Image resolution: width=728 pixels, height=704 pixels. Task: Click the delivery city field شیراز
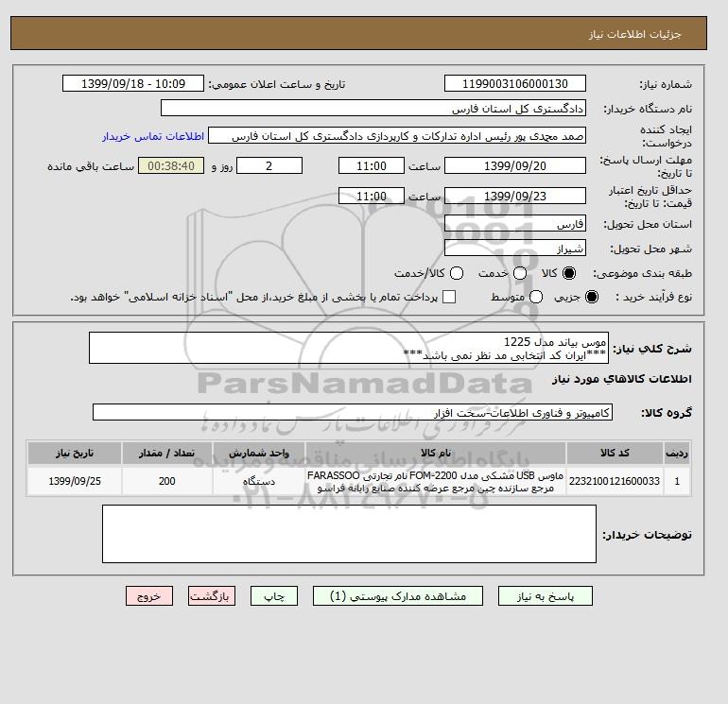[515, 249]
